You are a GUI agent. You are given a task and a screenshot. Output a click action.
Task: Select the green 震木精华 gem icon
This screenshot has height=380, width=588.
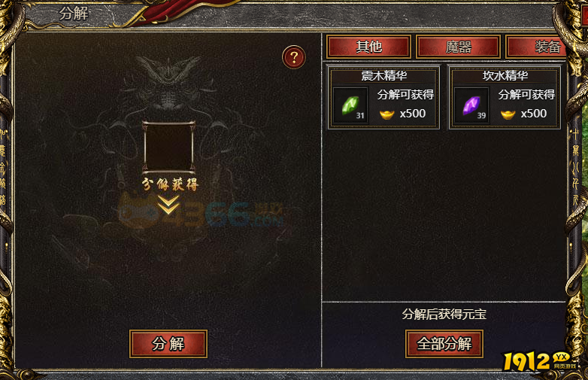[x=350, y=105]
